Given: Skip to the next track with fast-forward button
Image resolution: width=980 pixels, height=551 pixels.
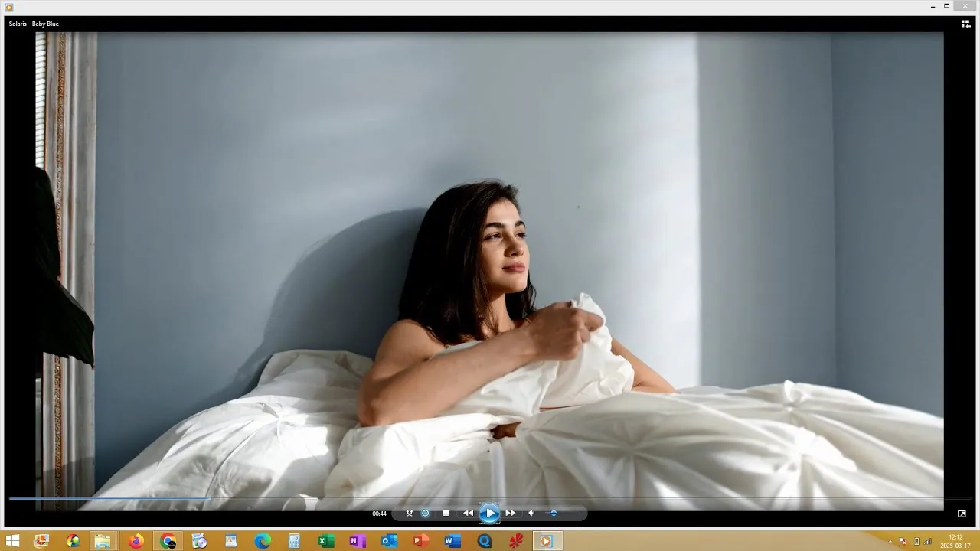Looking at the screenshot, I should pos(511,514).
